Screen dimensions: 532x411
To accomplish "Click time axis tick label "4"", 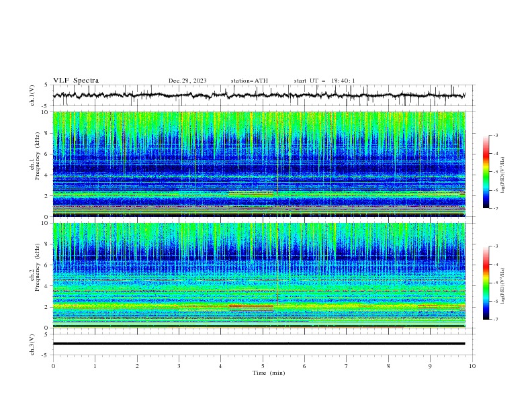I will coord(220,366).
